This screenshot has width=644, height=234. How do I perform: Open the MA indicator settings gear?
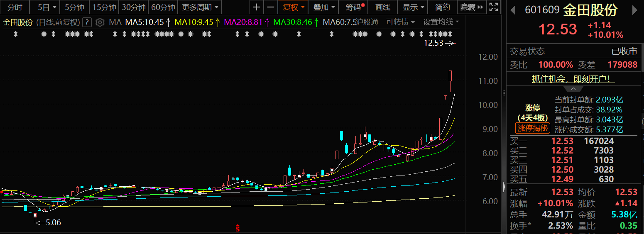click(100, 22)
